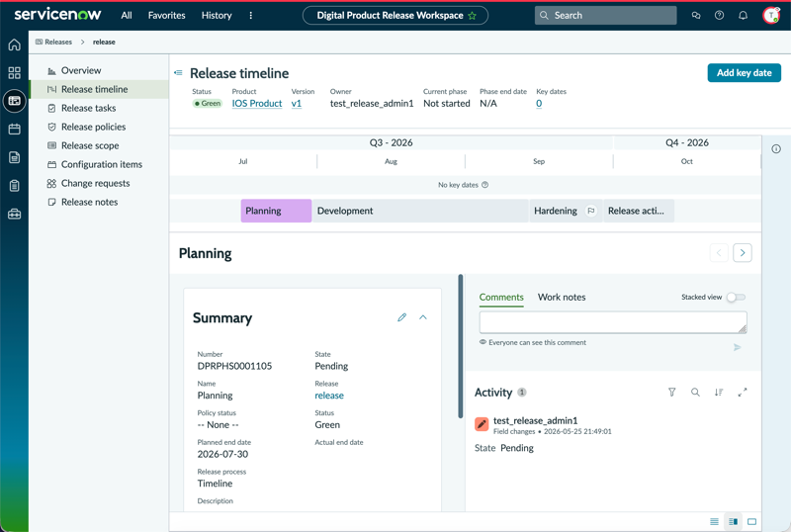Open the Home icon in left rail
The width and height of the screenshot is (791, 532).
coord(14,44)
